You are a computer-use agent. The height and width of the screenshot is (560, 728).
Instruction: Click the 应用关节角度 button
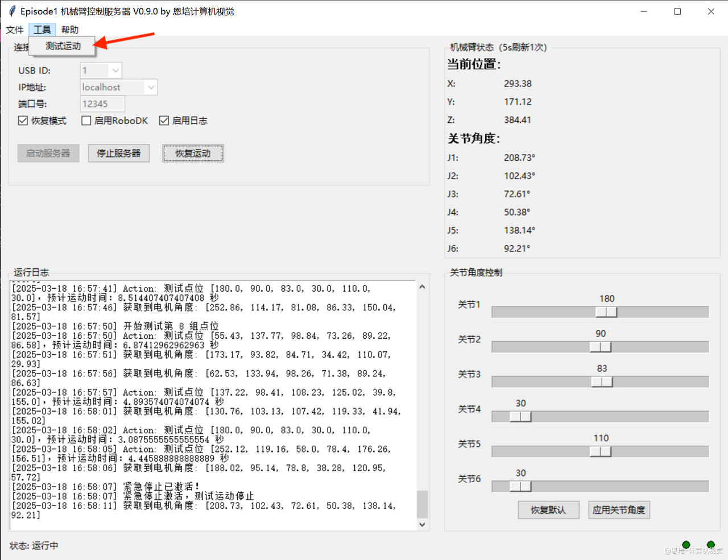click(619, 510)
